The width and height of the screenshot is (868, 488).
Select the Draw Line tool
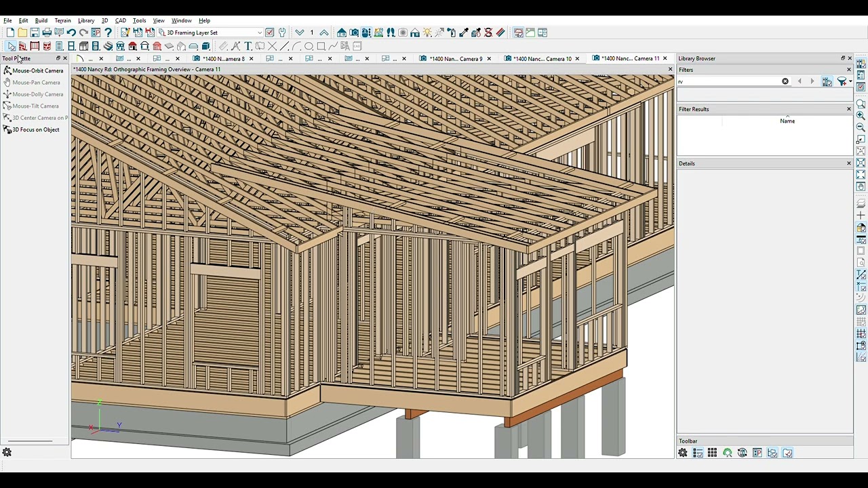(285, 46)
